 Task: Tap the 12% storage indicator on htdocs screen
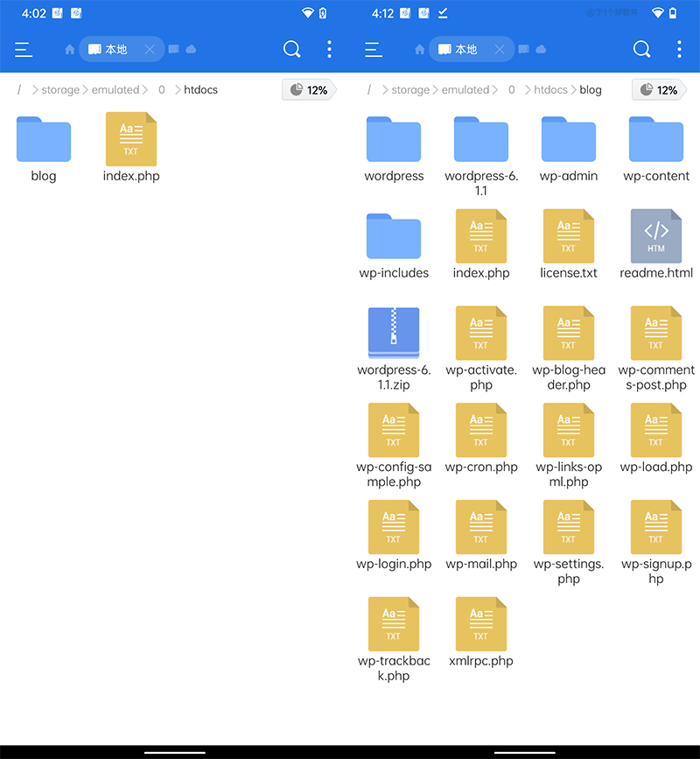coord(308,90)
